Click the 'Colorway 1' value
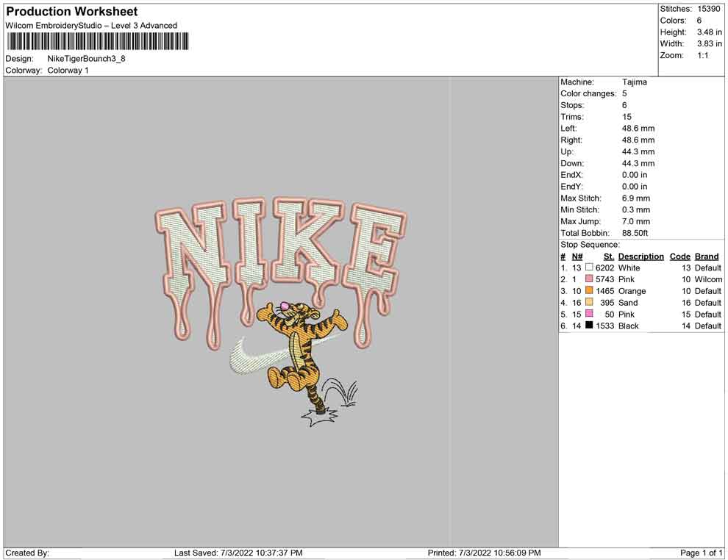 68,71
